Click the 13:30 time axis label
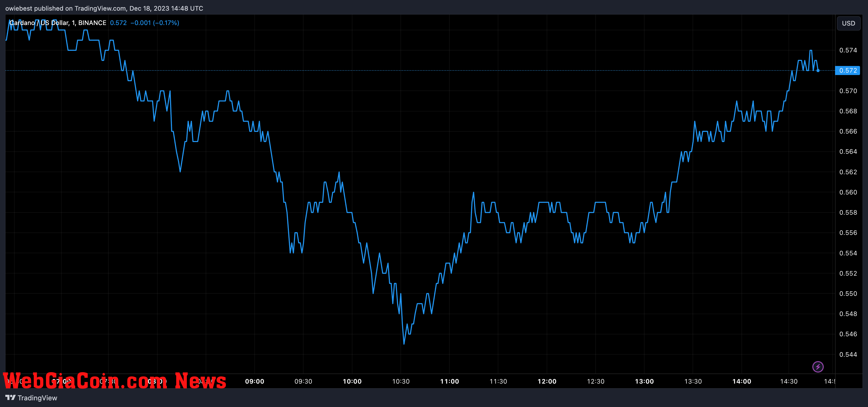The height and width of the screenshot is (407, 868). [693, 381]
